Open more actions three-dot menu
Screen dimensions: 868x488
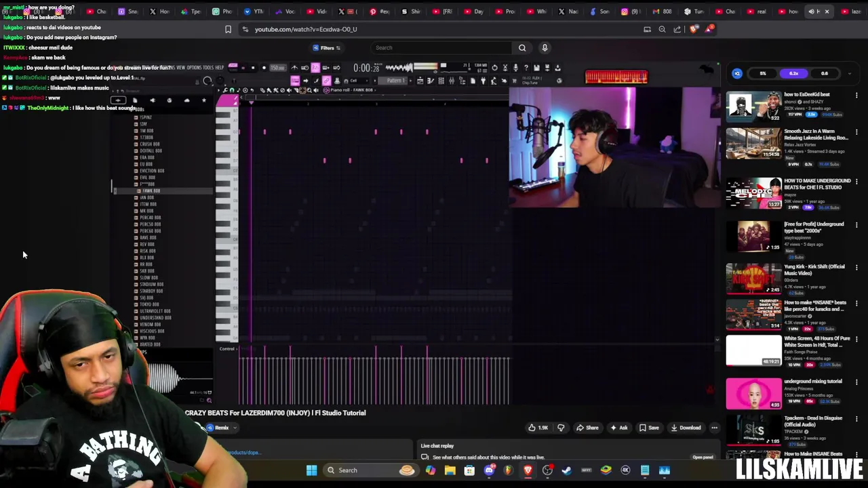tap(714, 428)
